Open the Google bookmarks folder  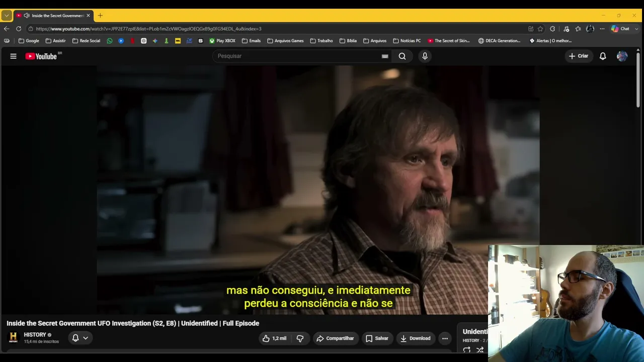(x=29, y=41)
